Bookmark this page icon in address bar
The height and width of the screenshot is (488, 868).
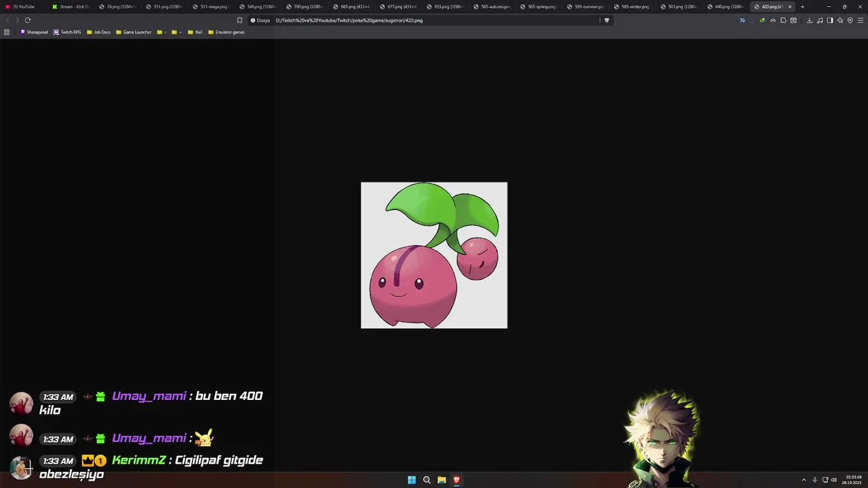[239, 20]
